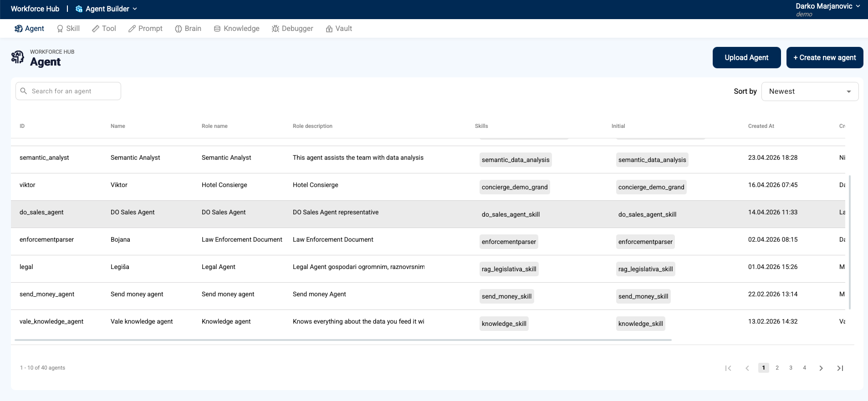Switch to the Knowledge tab

tap(237, 29)
